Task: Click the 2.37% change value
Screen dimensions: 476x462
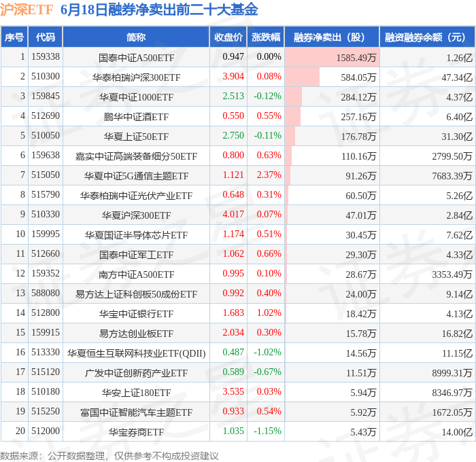Action: [269, 175]
